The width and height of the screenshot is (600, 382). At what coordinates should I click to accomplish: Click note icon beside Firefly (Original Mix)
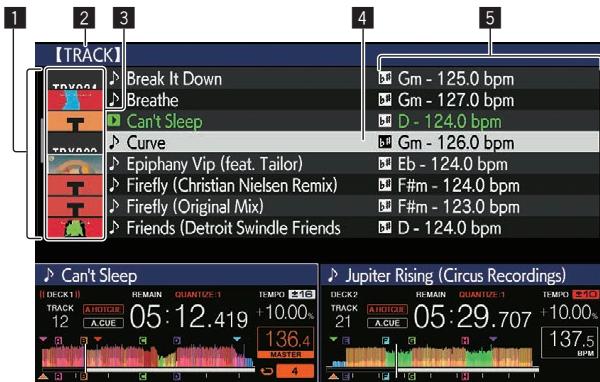[114, 206]
